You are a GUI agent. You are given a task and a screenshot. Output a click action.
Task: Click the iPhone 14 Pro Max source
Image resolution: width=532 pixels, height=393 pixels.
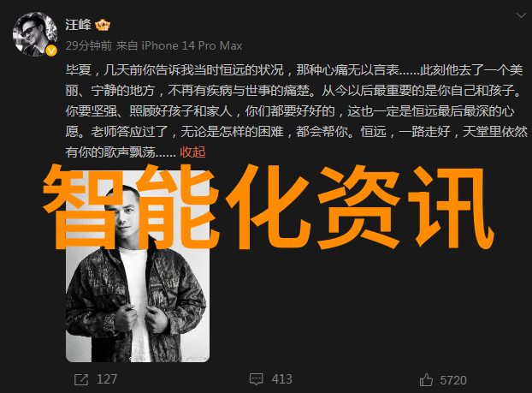point(192,45)
